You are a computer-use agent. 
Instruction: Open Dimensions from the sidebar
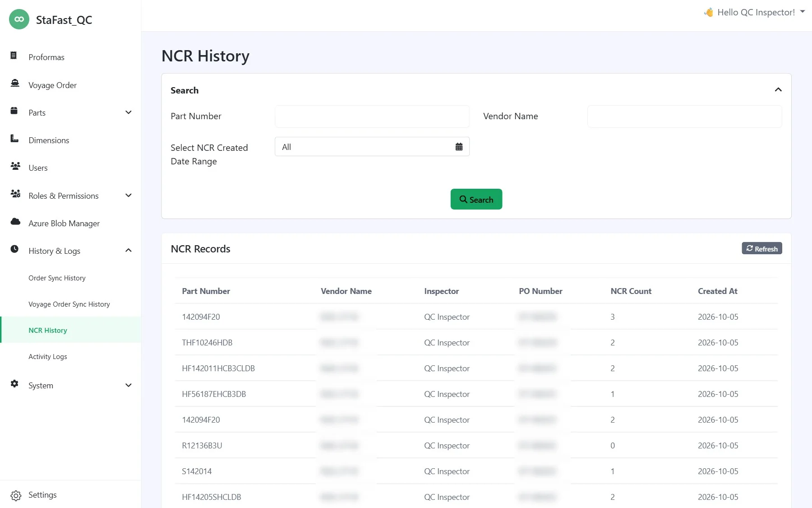tap(49, 140)
